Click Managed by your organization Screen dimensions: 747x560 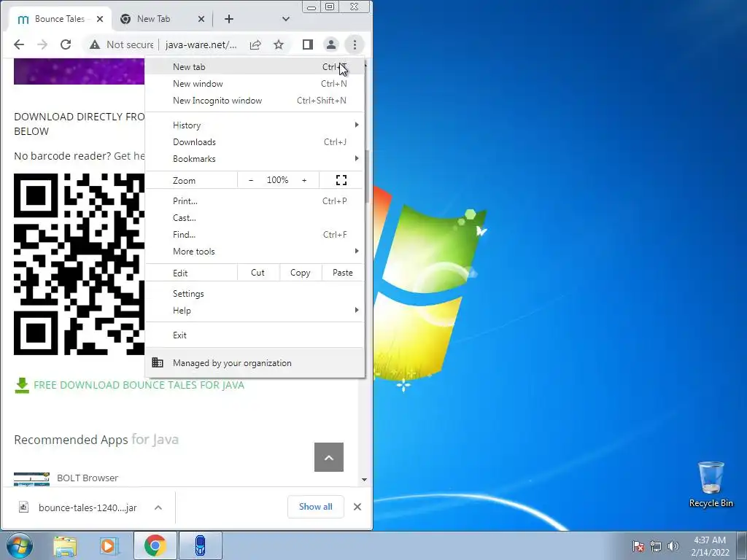[x=255, y=363]
